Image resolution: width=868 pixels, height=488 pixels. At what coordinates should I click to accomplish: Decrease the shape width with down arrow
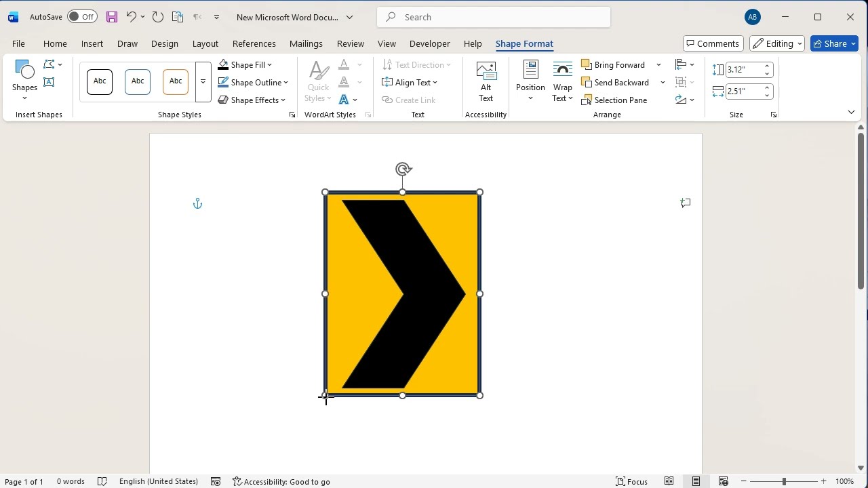pyautogui.click(x=767, y=95)
